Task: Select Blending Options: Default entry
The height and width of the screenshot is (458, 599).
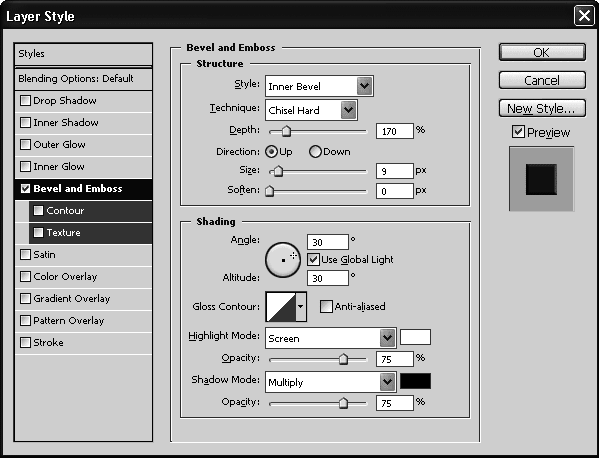Action: click(83, 79)
